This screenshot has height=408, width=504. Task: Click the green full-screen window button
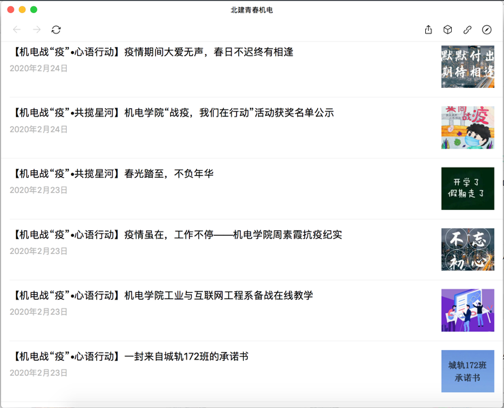[x=34, y=10]
